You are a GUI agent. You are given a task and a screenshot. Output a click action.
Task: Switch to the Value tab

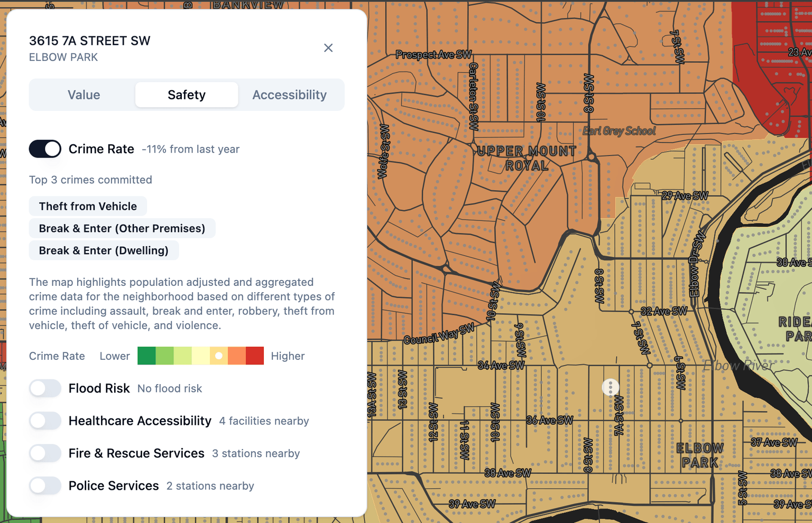pyautogui.click(x=84, y=95)
